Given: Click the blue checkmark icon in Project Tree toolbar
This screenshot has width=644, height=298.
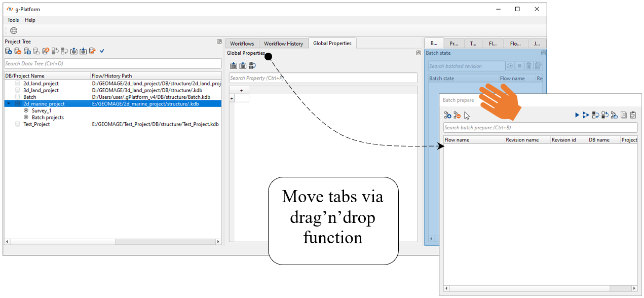Looking at the screenshot, I should pyautogui.click(x=102, y=51).
